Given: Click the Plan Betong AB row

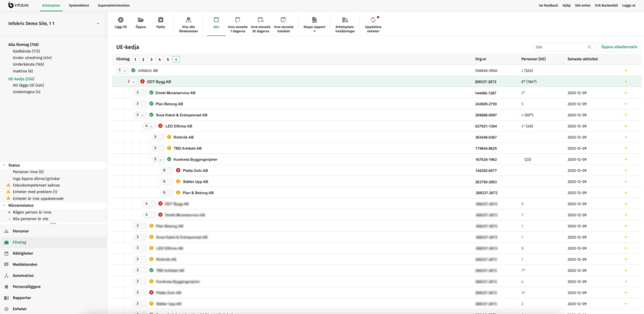Looking at the screenshot, I should (x=377, y=104).
